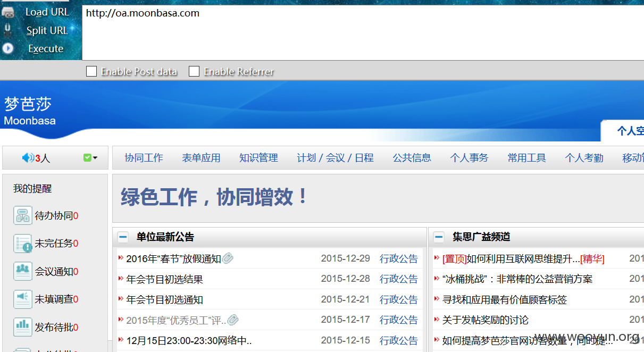644x352 pixels.
Task: Click the Split URL icon
Action: [7, 30]
